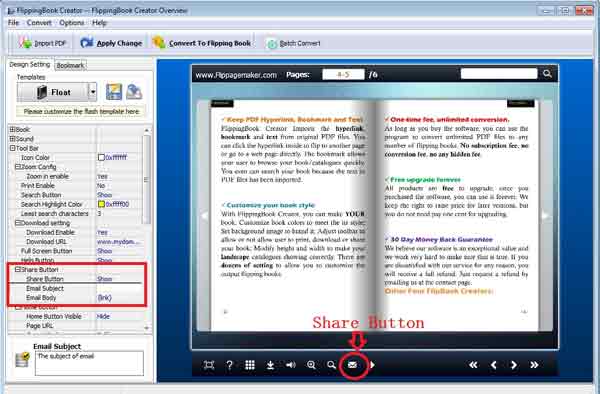Image resolution: width=600 pixels, height=394 pixels.
Task: Expand the Book settings group
Action: pyautogui.click(x=12, y=130)
